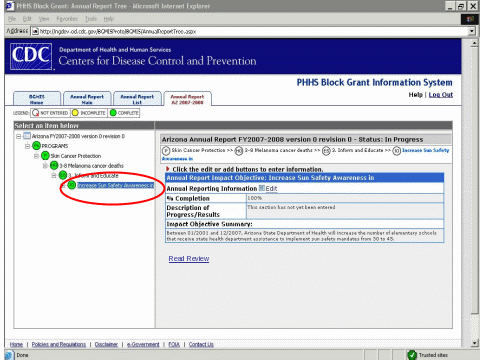The width and height of the screenshot is (480, 360).
Task: Select the Inform and Educate tree item
Action: (93, 175)
